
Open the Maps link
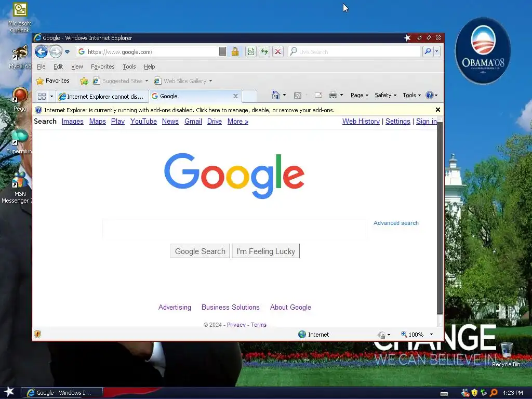97,122
